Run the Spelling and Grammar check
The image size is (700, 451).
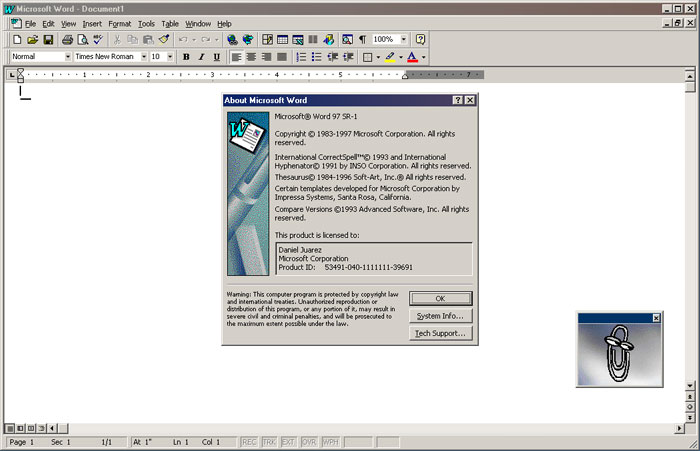click(x=98, y=40)
